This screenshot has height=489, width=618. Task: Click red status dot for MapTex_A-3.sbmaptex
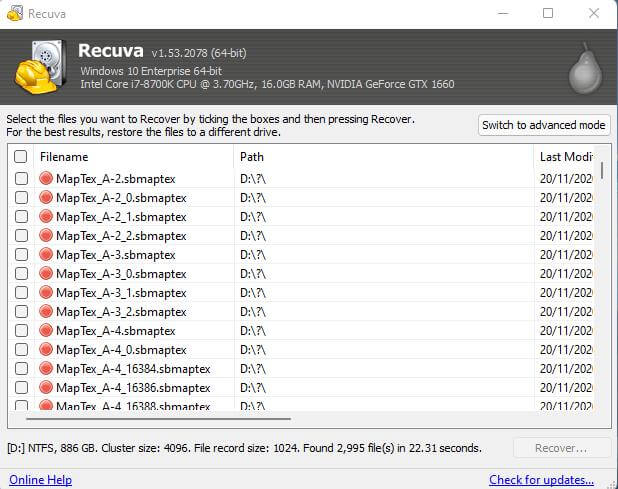click(x=46, y=254)
